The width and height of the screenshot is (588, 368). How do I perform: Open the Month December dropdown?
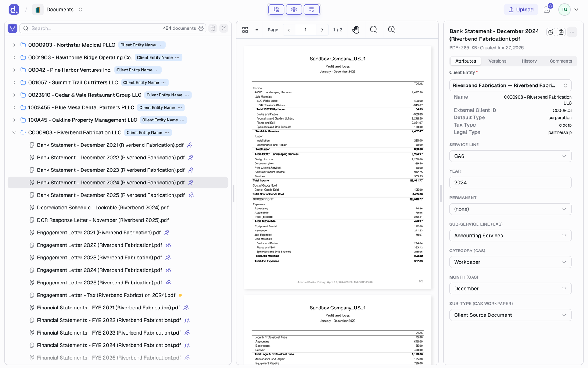point(510,289)
